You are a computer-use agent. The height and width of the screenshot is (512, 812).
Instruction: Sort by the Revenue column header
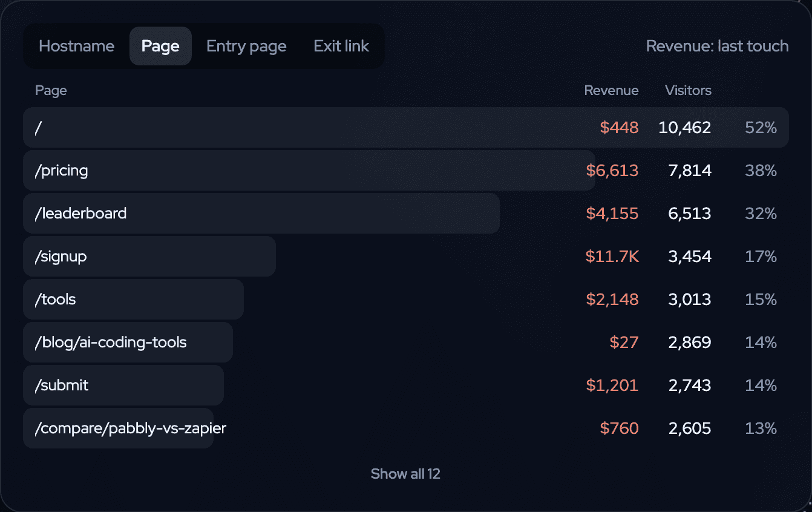pyautogui.click(x=611, y=91)
